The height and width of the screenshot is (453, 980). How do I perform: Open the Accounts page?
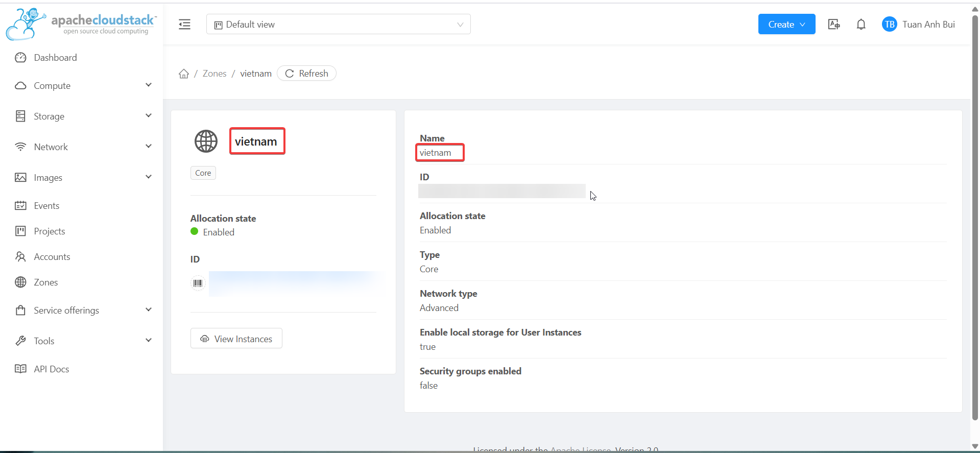(x=52, y=257)
